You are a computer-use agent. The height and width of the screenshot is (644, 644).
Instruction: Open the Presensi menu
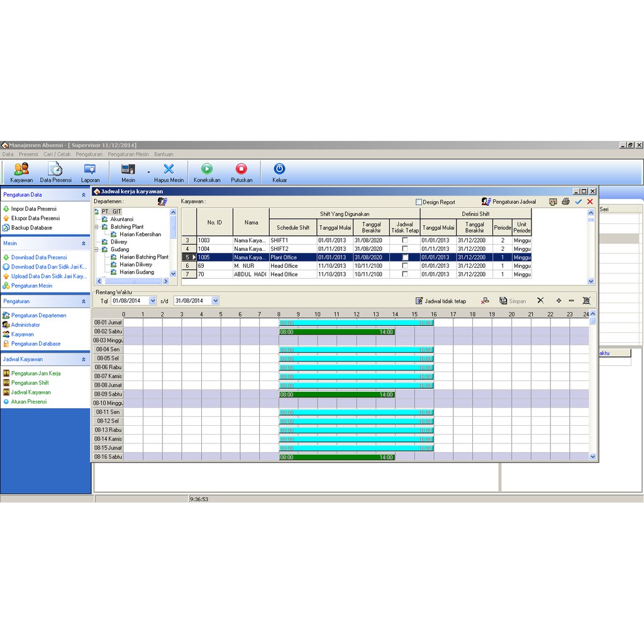tap(28, 154)
